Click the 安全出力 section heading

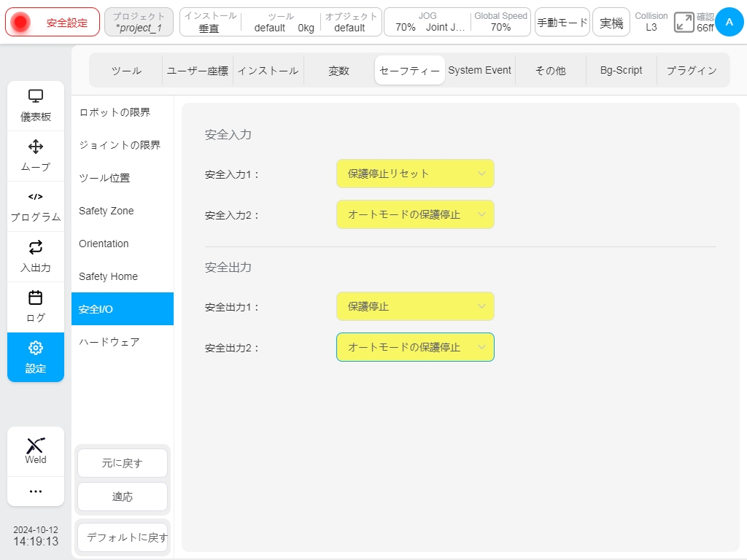[x=228, y=268]
